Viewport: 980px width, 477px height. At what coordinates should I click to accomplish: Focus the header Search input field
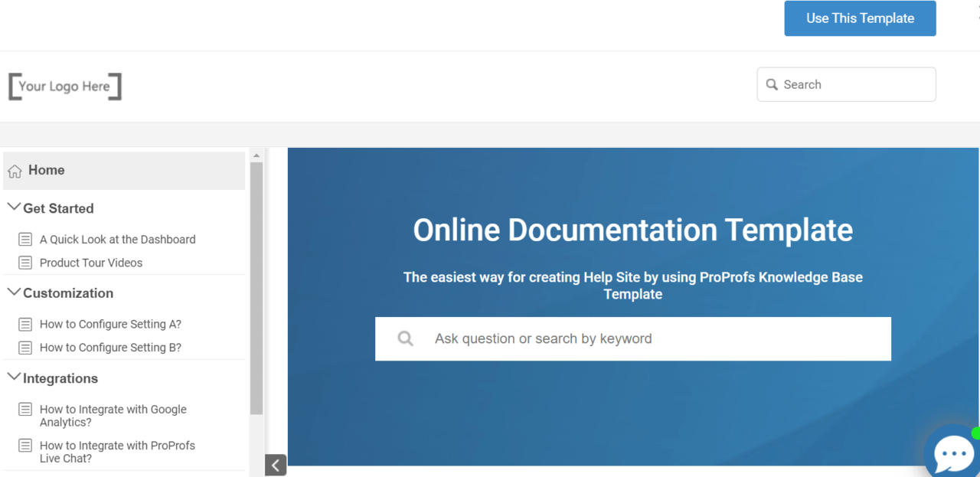(x=854, y=85)
